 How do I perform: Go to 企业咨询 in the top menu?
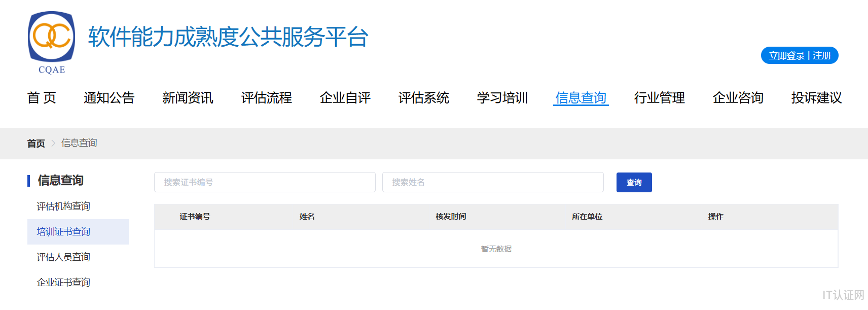tap(738, 97)
